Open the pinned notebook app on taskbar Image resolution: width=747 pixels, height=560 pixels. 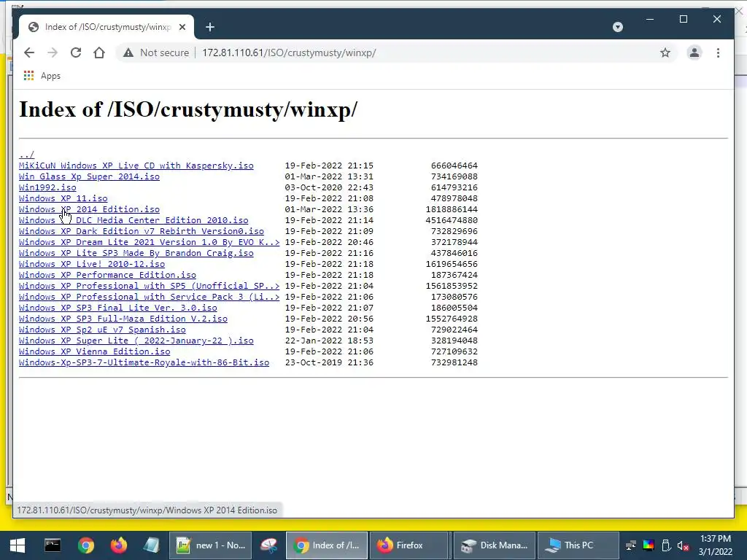tap(152, 545)
